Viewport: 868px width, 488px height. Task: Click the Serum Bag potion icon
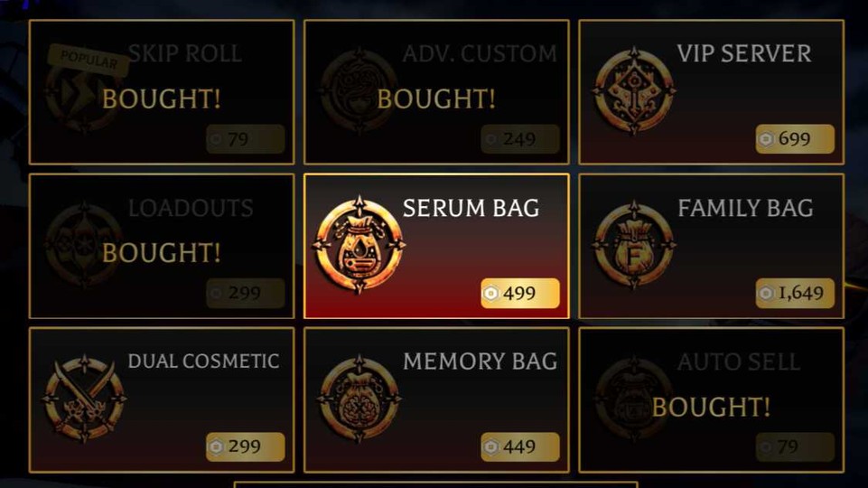pyautogui.click(x=359, y=244)
